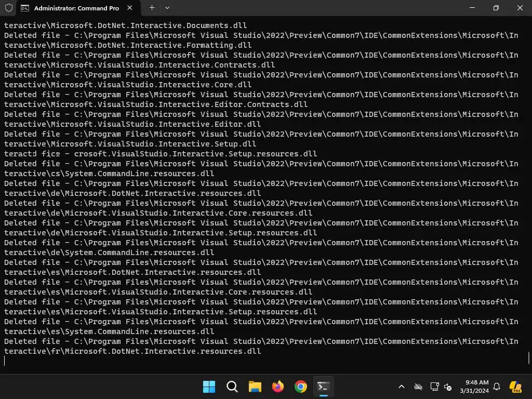Click the line ending VisualStudio.Interactive.Core.dll
532x399 pixels.
tap(128, 85)
